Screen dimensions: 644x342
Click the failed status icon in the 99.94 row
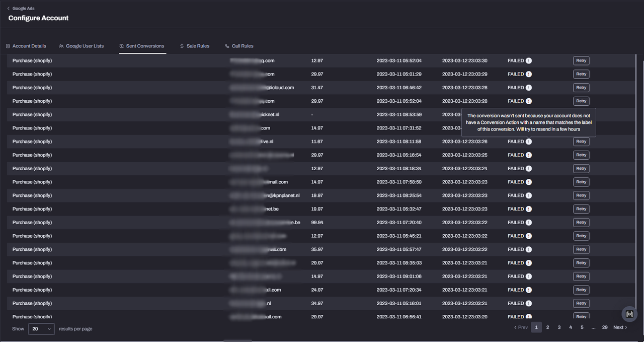[529, 223]
